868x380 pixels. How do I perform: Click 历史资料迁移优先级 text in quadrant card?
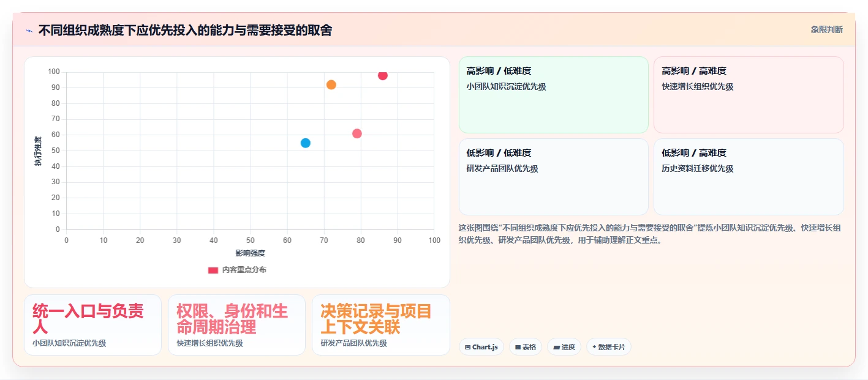click(x=697, y=169)
